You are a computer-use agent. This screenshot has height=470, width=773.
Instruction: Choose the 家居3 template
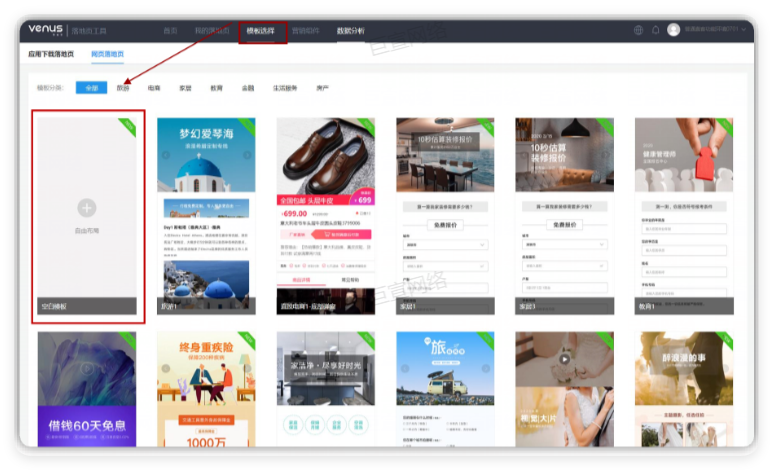pos(564,216)
